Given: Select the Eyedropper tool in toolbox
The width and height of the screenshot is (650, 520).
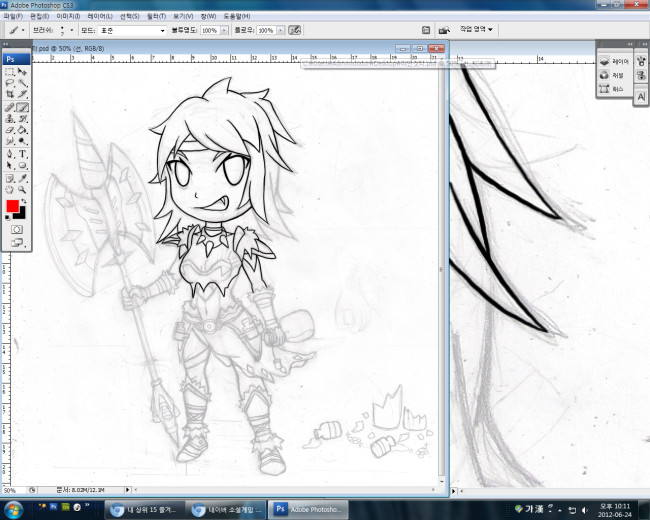Looking at the screenshot, I should [x=22, y=176].
